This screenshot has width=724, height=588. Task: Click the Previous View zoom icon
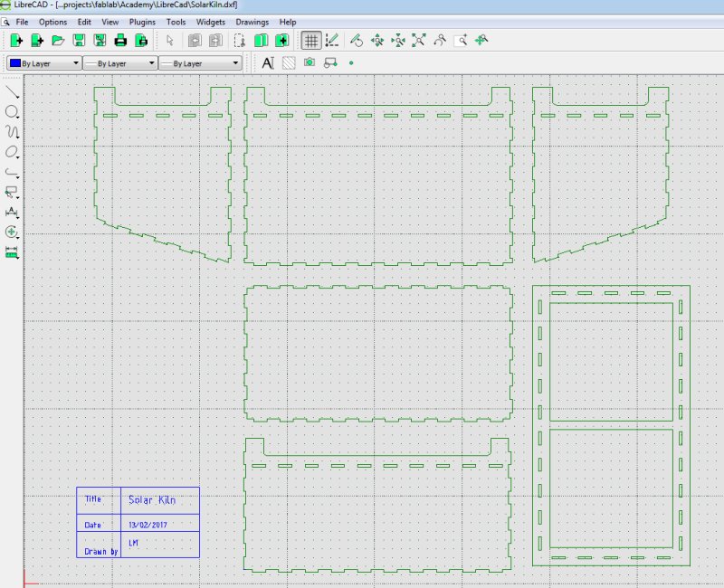(440, 41)
